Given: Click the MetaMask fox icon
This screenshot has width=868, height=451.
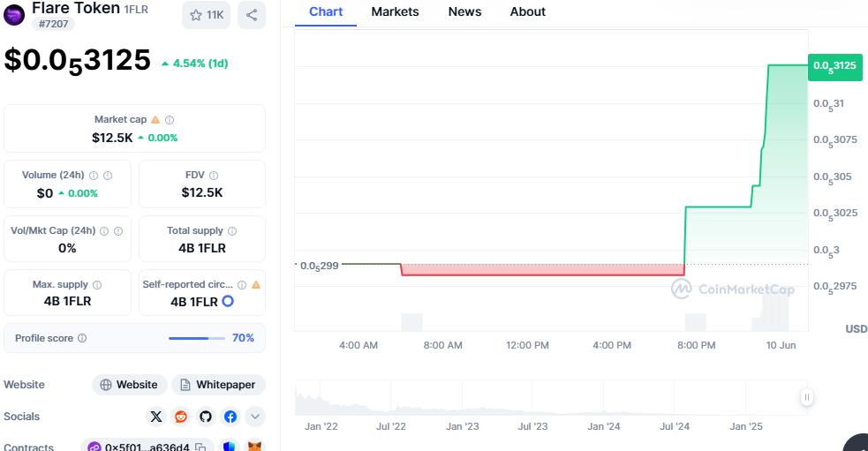Looking at the screenshot, I should tap(254, 447).
